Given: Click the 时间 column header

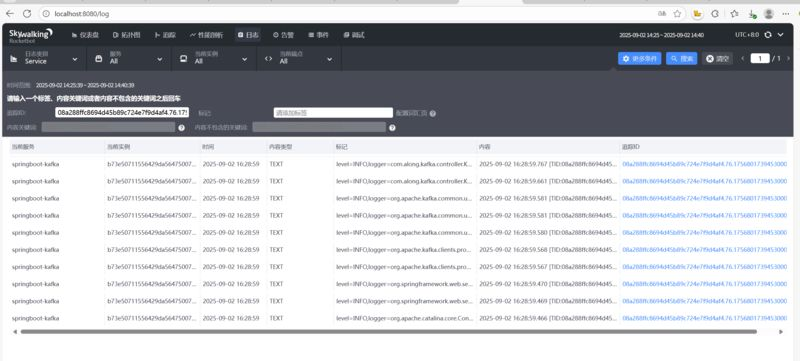Looking at the screenshot, I should [x=208, y=147].
